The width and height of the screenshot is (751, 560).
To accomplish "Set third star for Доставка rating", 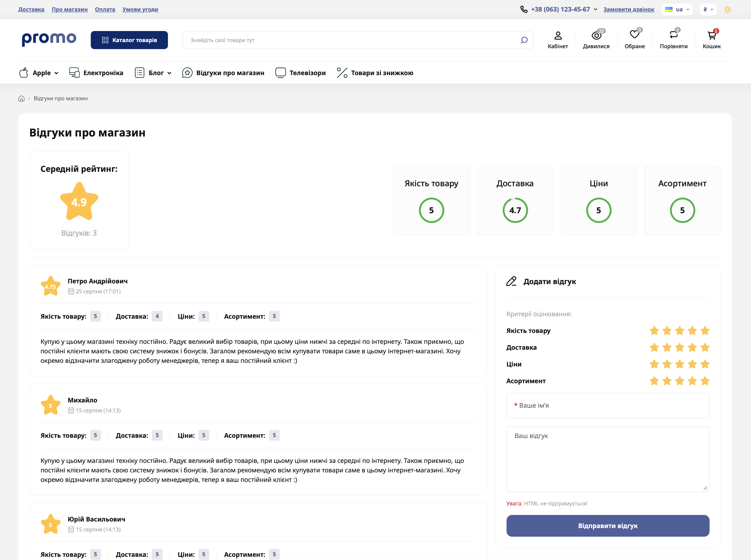I will pos(679,347).
